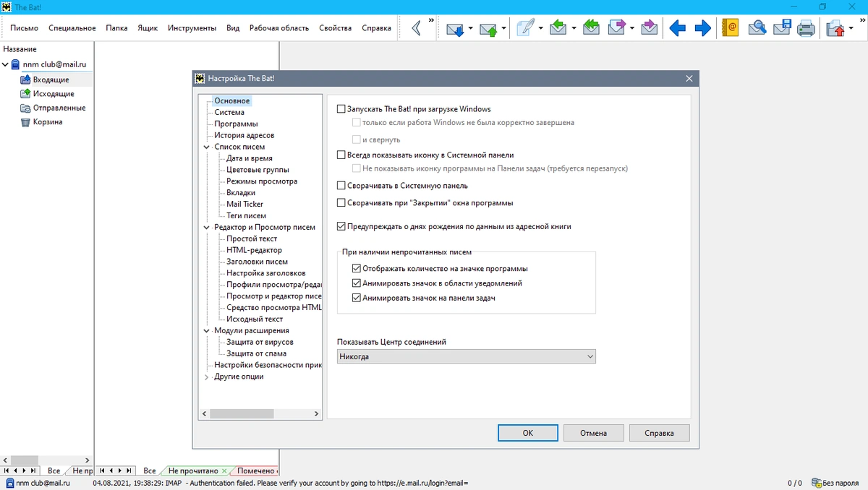This screenshot has height=490, width=868.
Task: Click the print message icon
Action: (806, 29)
